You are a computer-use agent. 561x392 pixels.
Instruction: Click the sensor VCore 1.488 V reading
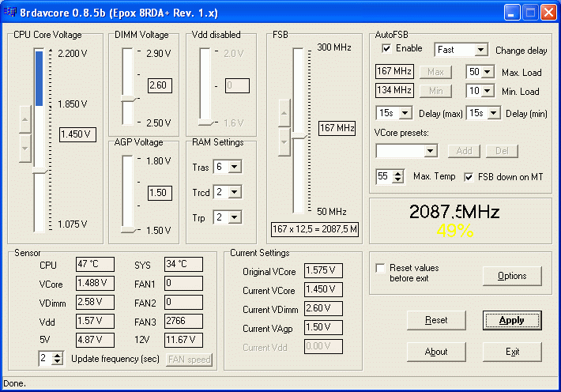(95, 283)
